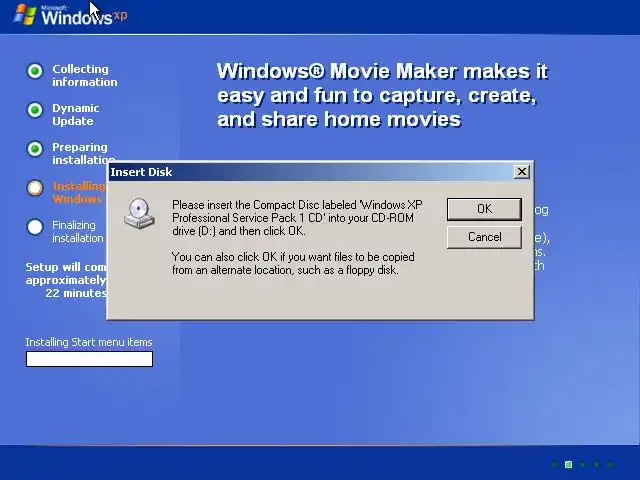Image resolution: width=640 pixels, height=480 pixels.
Task: Click the Dynamic Update step indicator
Action: [x=35, y=110]
